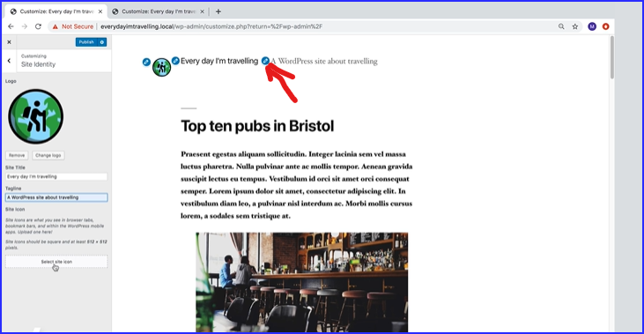Open publish settings via the gear icon

[x=102, y=42]
